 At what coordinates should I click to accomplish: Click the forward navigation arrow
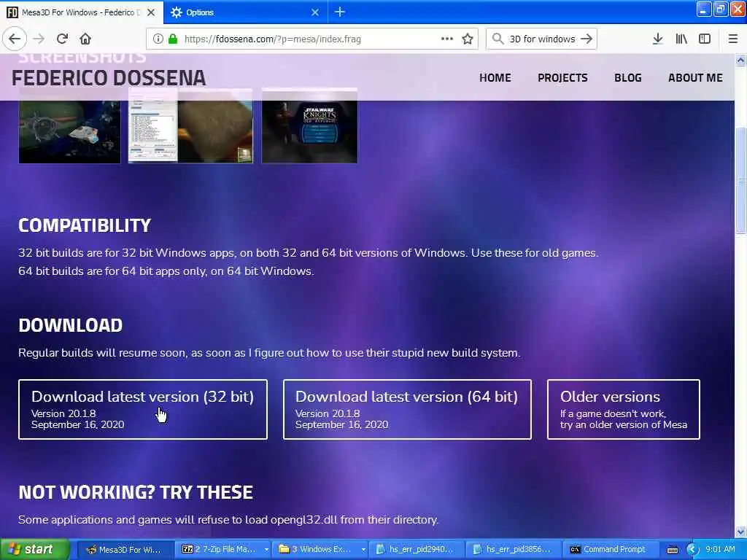(x=39, y=39)
